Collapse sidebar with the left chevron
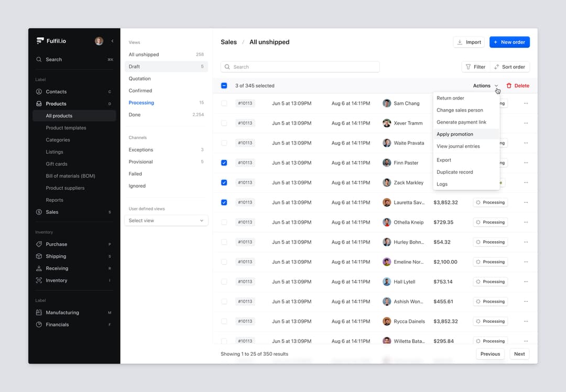This screenshot has width=566, height=392. pyautogui.click(x=112, y=41)
